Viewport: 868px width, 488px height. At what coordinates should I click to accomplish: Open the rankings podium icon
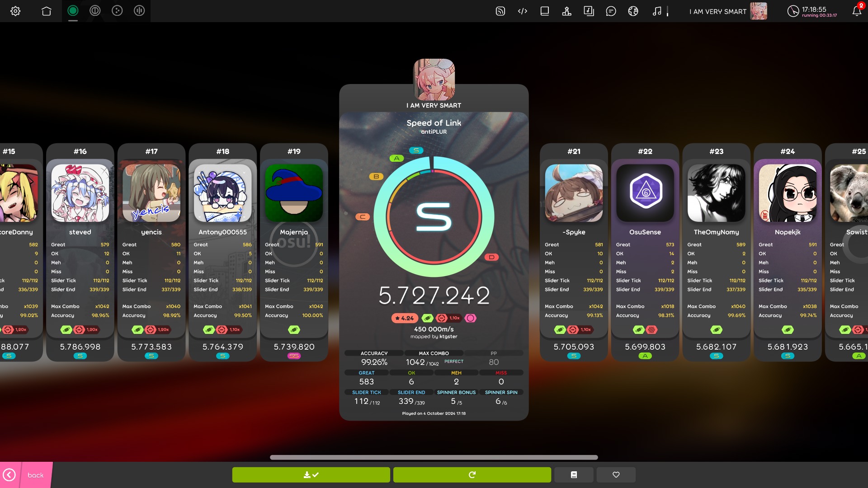[x=566, y=11]
